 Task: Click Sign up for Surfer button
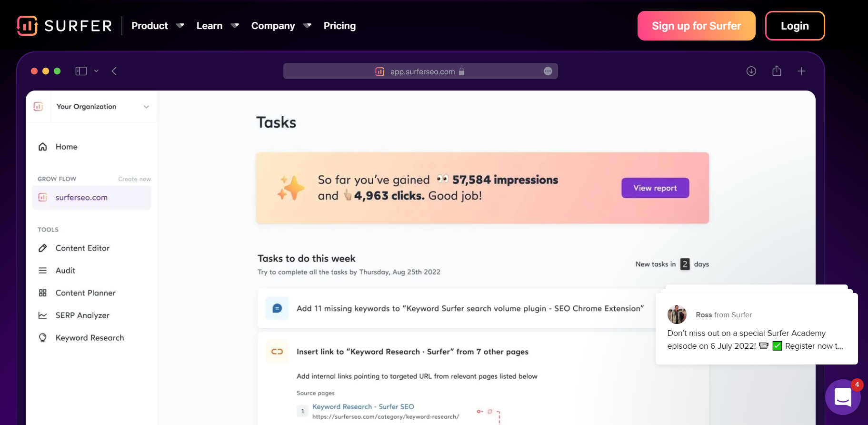point(697,26)
